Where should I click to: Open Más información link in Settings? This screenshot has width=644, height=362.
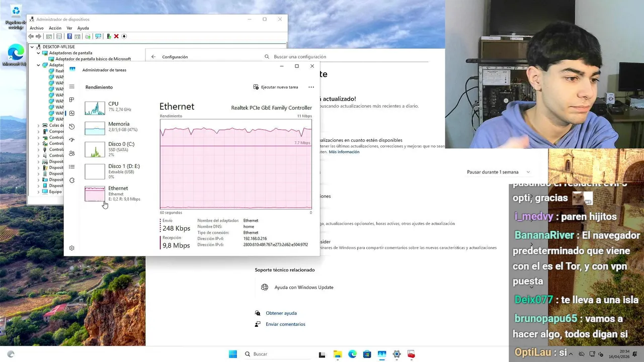(x=344, y=152)
